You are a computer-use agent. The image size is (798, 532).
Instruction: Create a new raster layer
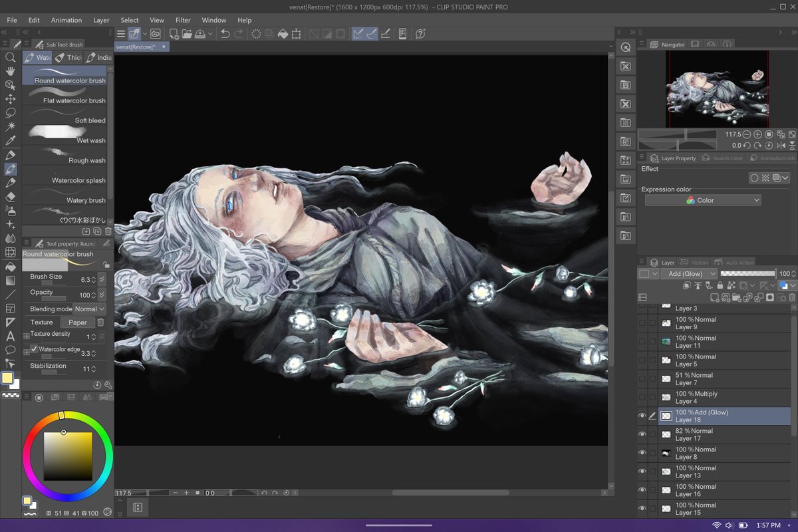pyautogui.click(x=715, y=298)
